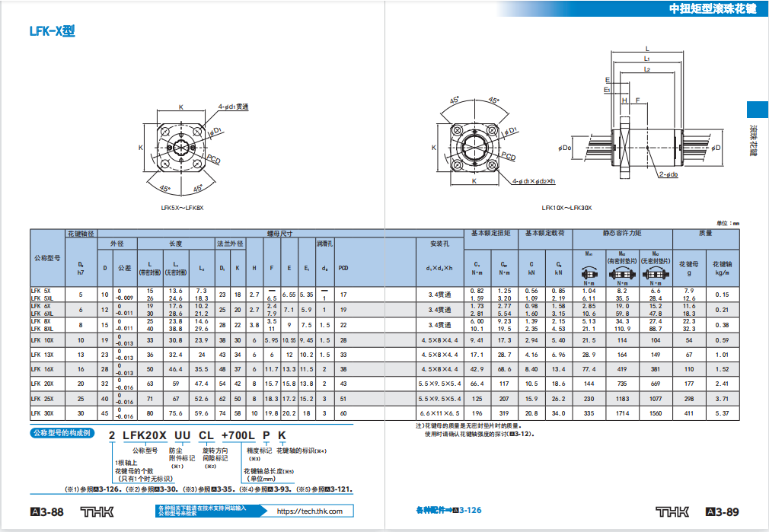Click CL in the model number example
The height and width of the screenshot is (532, 769).
206,435
